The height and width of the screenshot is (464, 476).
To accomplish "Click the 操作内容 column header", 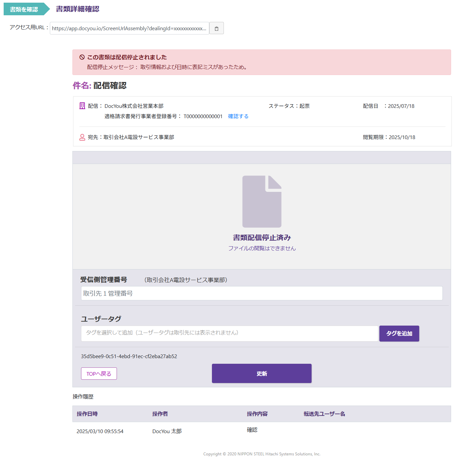I will click(x=257, y=414).
